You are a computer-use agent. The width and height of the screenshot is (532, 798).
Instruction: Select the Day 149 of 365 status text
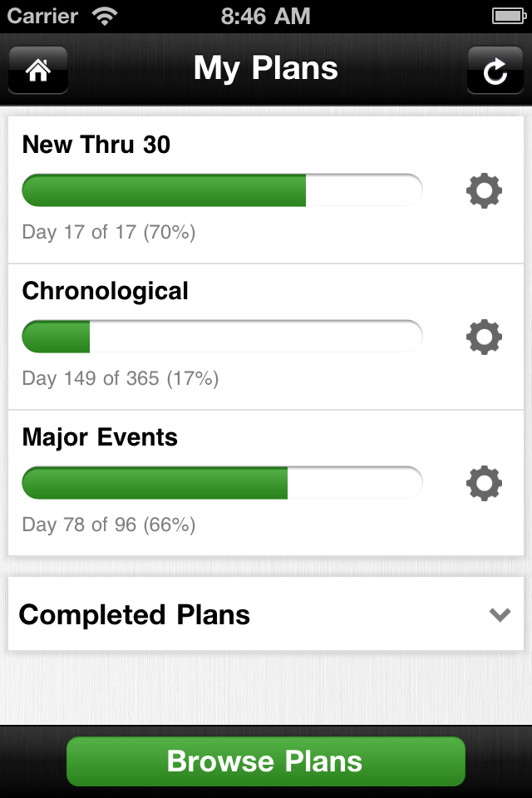pos(121,379)
